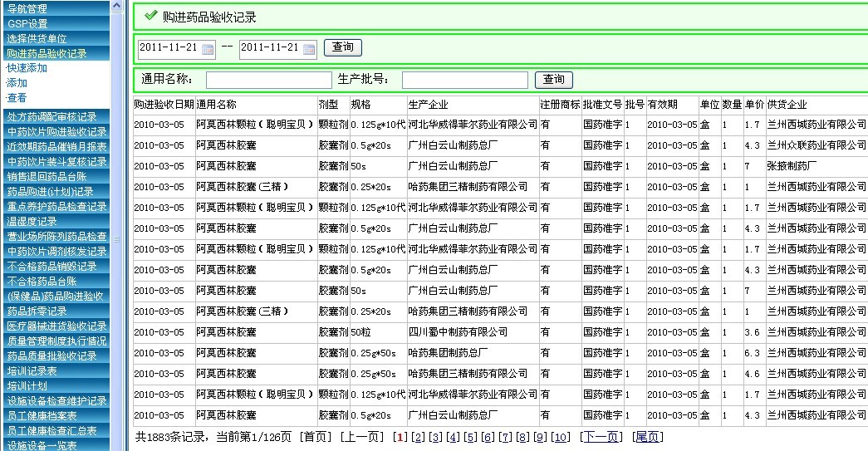Select 购进药品验收记录 sidebar item

pos(55,53)
